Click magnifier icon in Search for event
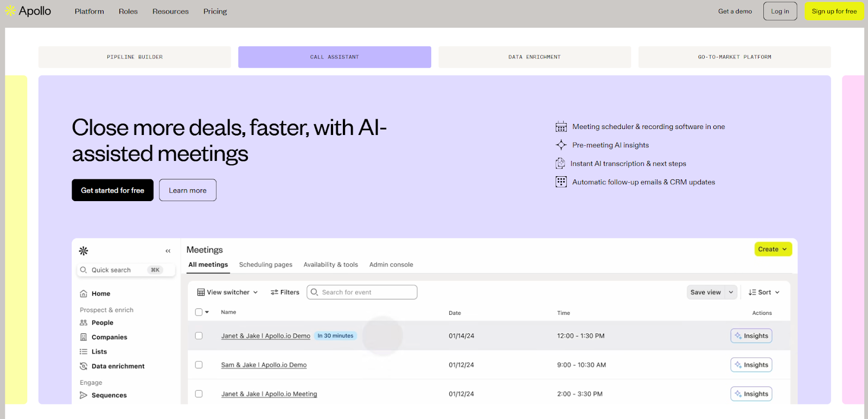Image resolution: width=868 pixels, height=419 pixels. (314, 292)
